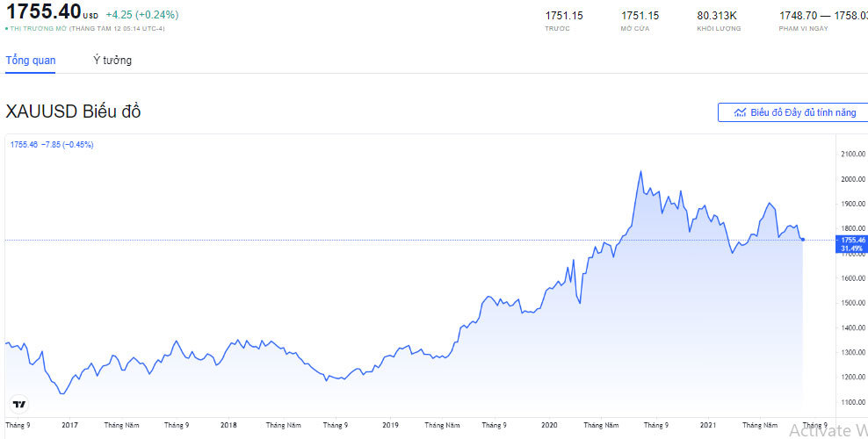Select the 2020 label on the time axis
Screen dimensions: 868x439
(550, 425)
